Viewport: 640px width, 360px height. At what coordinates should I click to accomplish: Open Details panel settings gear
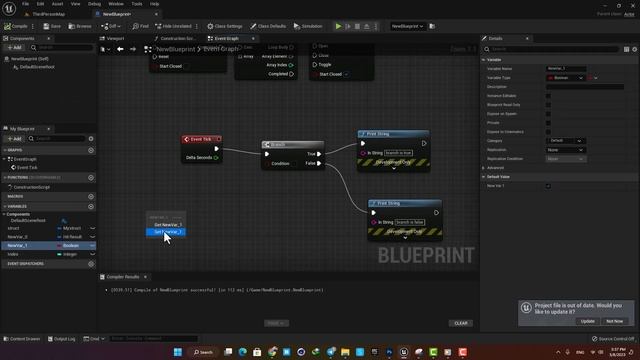pos(634,49)
